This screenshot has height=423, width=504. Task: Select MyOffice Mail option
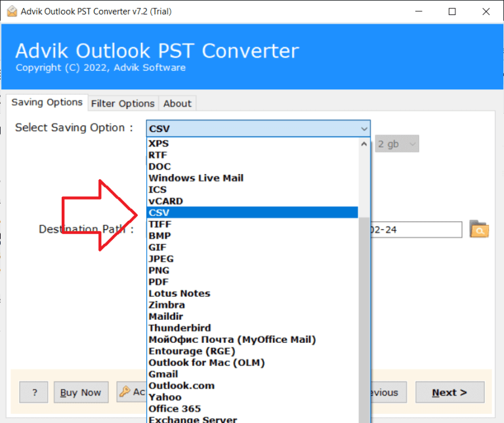252,340
